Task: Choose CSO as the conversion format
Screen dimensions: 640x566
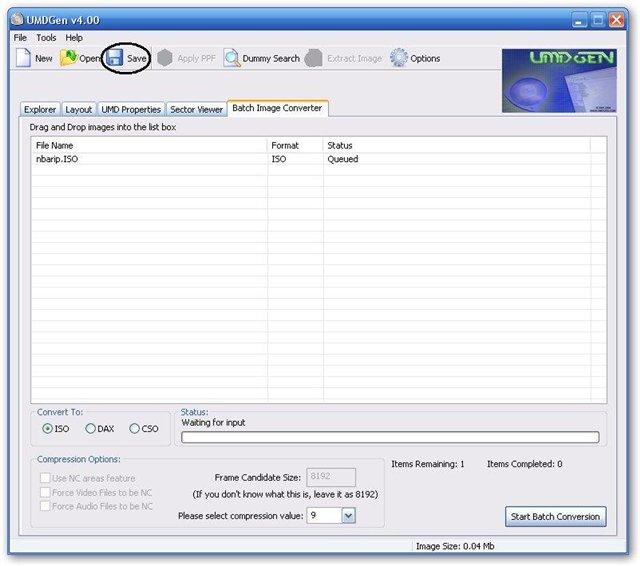Action: (x=135, y=429)
